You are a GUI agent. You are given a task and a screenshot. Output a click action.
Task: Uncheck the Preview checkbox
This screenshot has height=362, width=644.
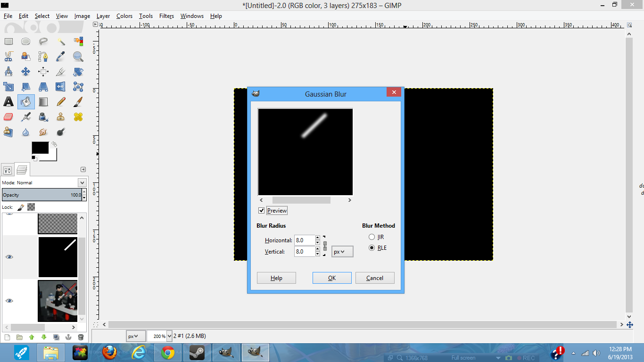point(262,210)
